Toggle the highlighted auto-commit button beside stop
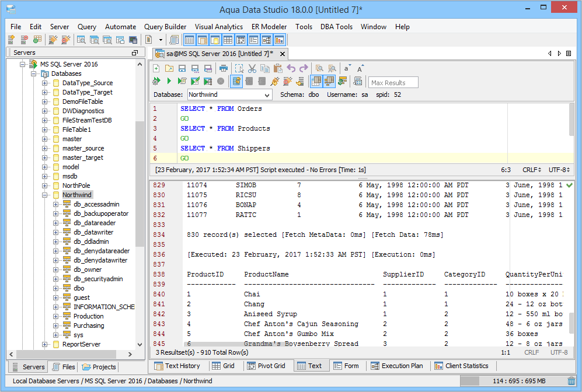Image resolution: width=582 pixels, height=392 pixels. tap(236, 81)
